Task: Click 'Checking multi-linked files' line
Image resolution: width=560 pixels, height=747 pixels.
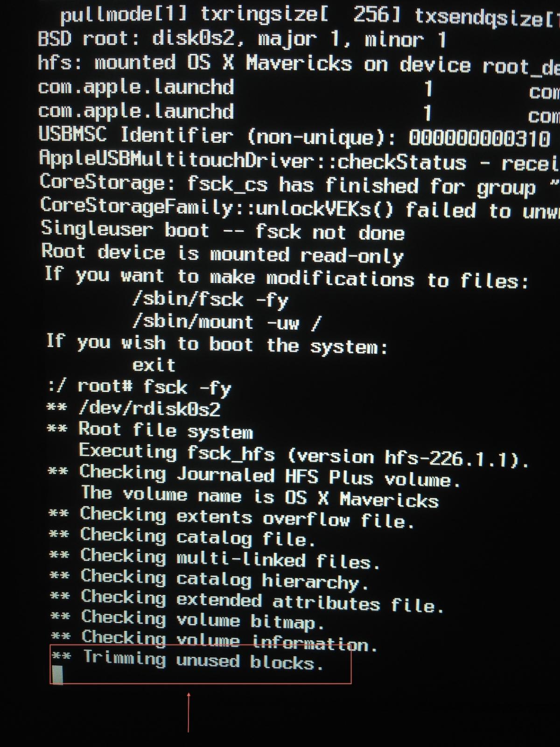Action: 215,558
